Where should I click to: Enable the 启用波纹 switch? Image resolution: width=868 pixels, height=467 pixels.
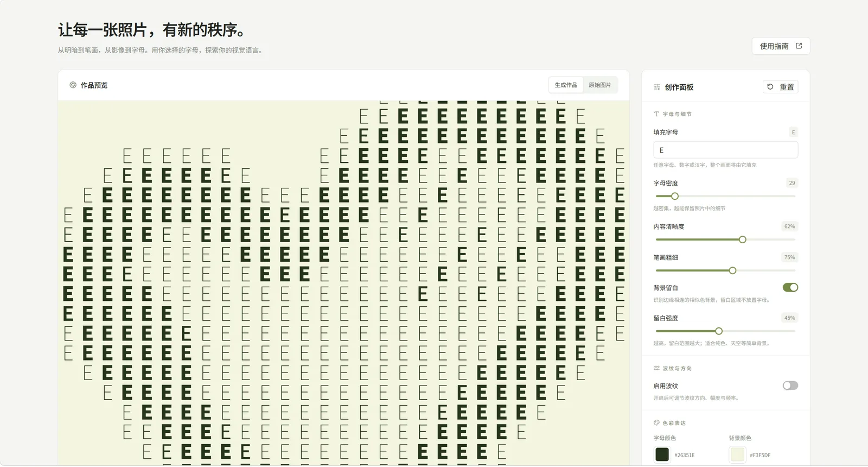(790, 386)
